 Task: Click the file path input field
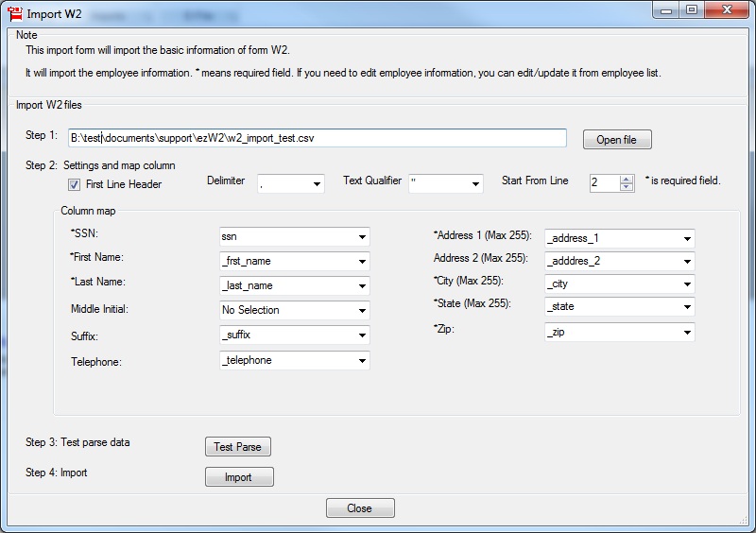[318, 138]
